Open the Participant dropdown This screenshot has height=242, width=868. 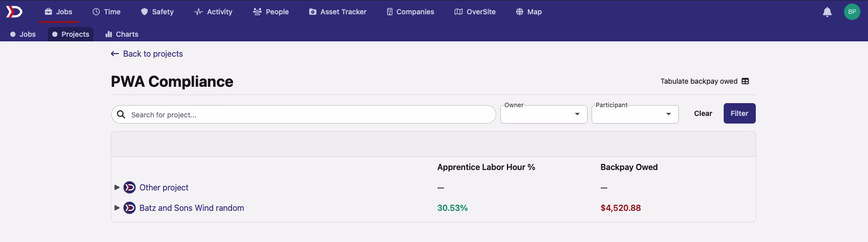[x=635, y=114]
